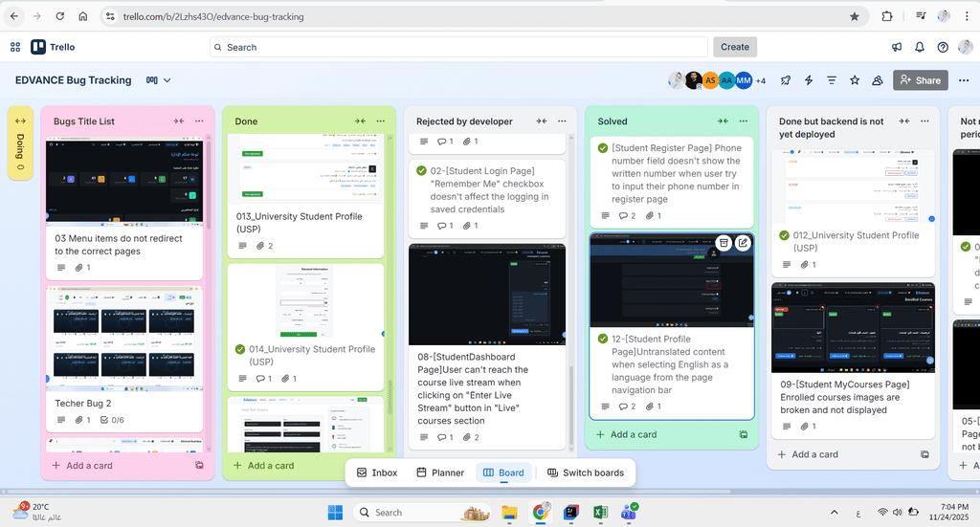Collapse the Rejected by developer list
Image resolution: width=980 pixels, height=527 pixels.
542,121
